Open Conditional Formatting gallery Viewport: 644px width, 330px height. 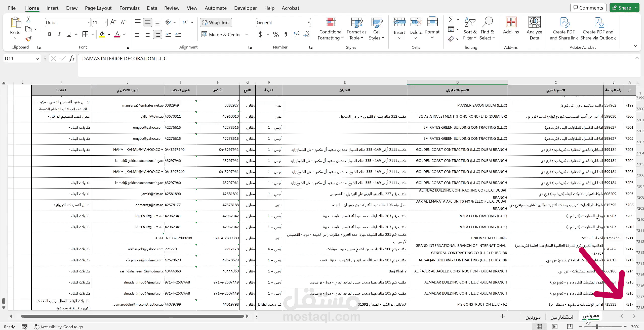coord(330,28)
